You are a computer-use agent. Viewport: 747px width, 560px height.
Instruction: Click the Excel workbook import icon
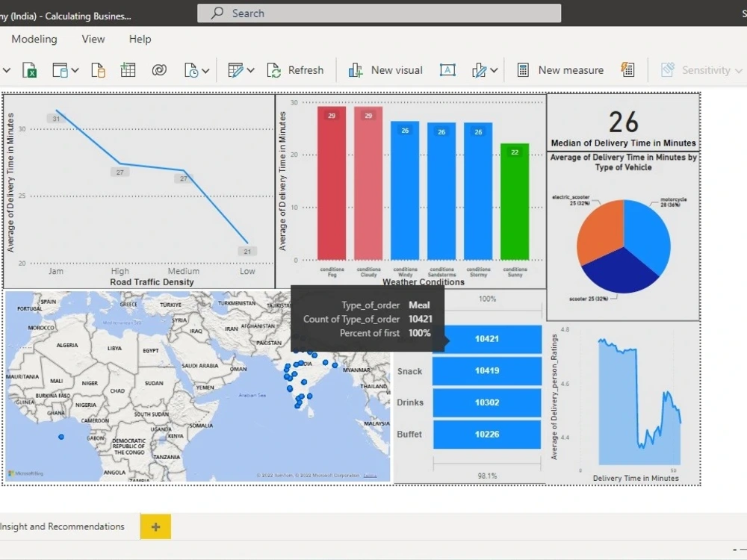coord(31,69)
